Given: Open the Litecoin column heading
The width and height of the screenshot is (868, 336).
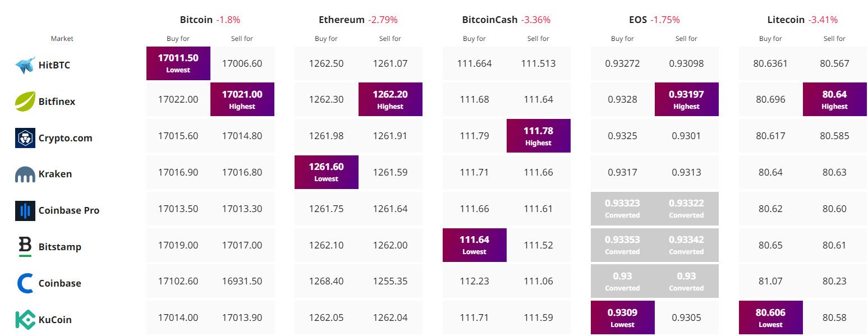Looking at the screenshot, I should [x=786, y=20].
